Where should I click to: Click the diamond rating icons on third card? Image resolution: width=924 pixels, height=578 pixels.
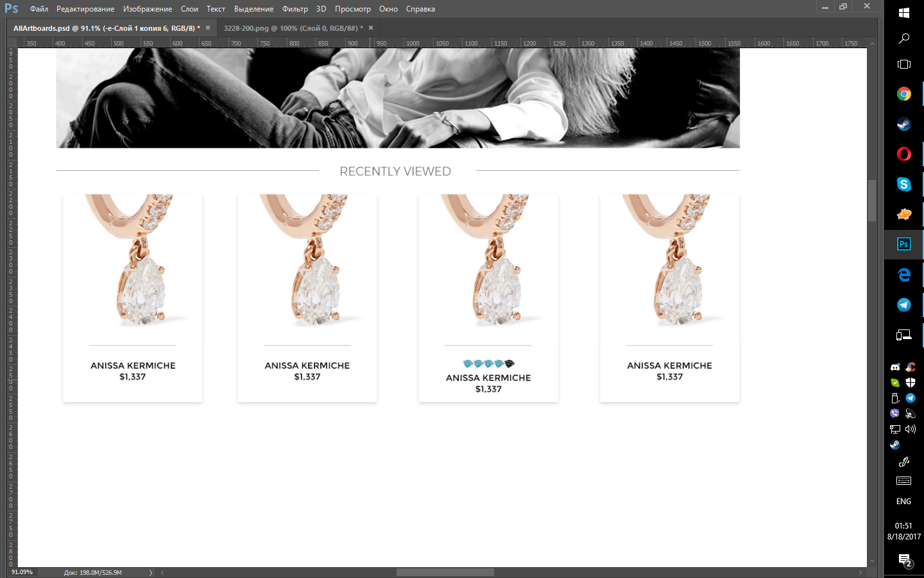tap(488, 363)
